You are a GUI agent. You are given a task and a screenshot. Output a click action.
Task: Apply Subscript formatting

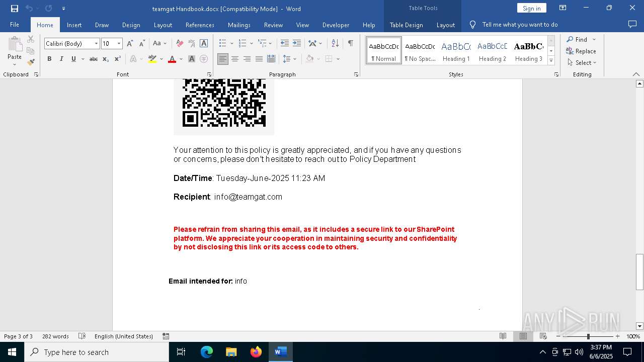point(106,59)
